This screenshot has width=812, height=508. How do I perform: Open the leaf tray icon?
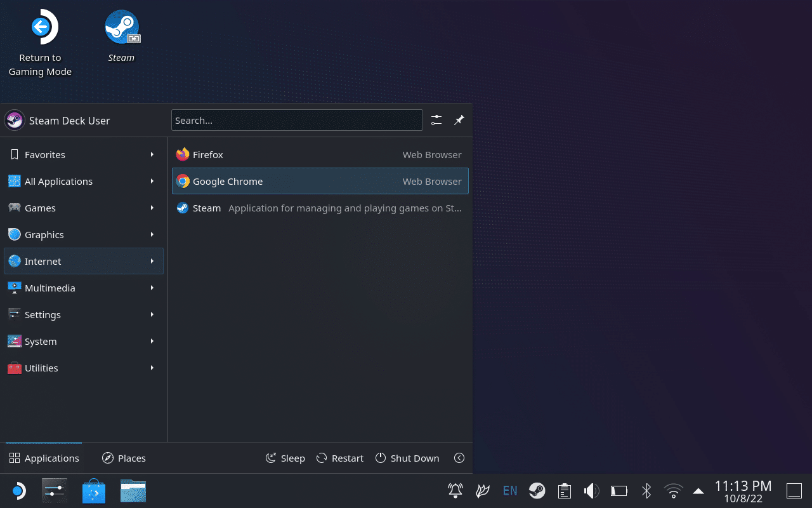point(483,490)
